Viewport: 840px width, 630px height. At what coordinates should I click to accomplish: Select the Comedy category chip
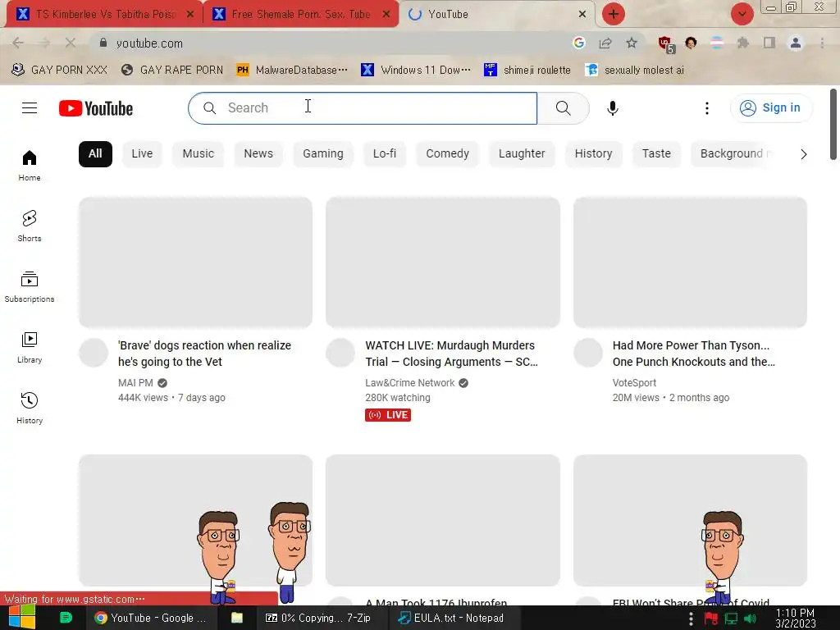point(447,153)
